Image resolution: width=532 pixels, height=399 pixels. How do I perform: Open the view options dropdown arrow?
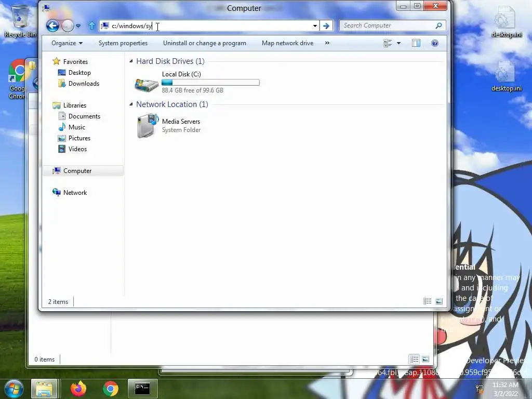coord(398,43)
